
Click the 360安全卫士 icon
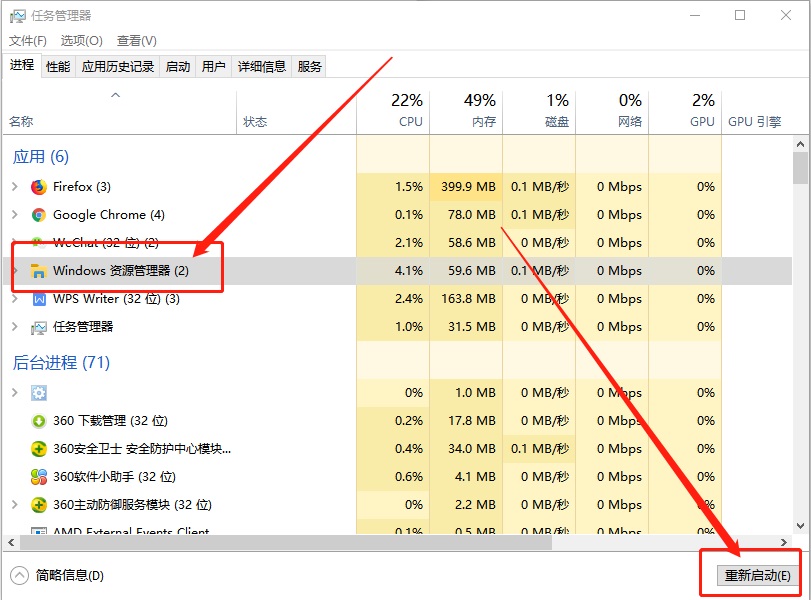[39, 448]
